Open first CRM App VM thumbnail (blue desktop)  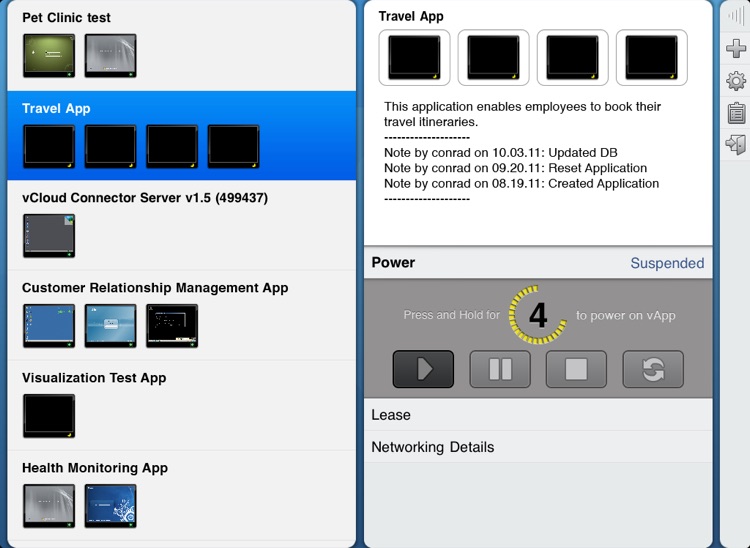pyautogui.click(x=49, y=326)
